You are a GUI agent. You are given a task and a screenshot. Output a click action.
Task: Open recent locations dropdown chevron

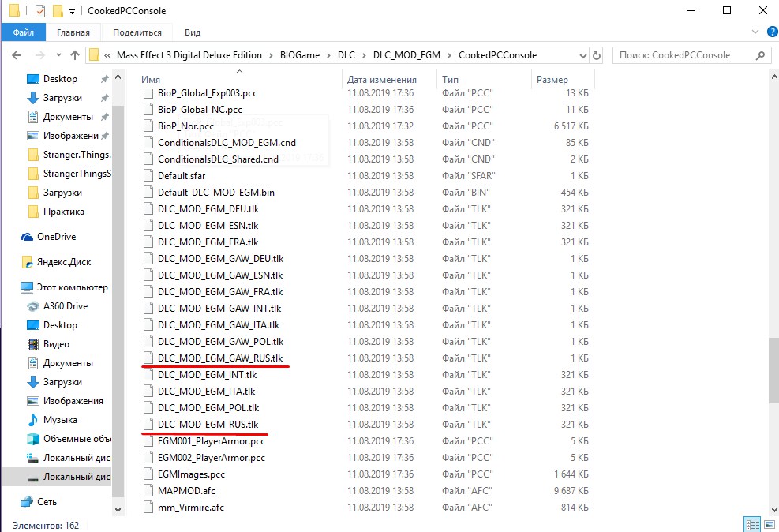(x=58, y=55)
